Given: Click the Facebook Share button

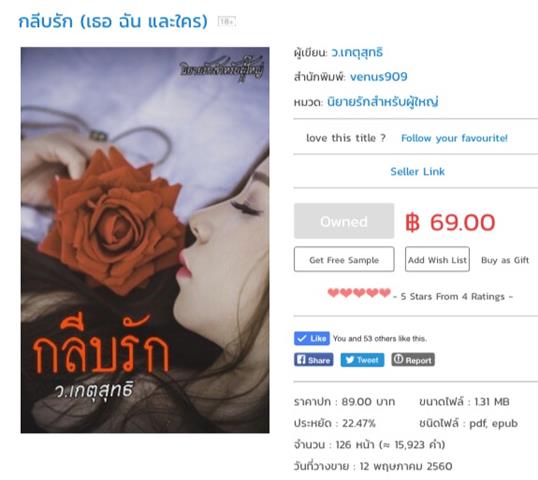Looking at the screenshot, I should (313, 360).
